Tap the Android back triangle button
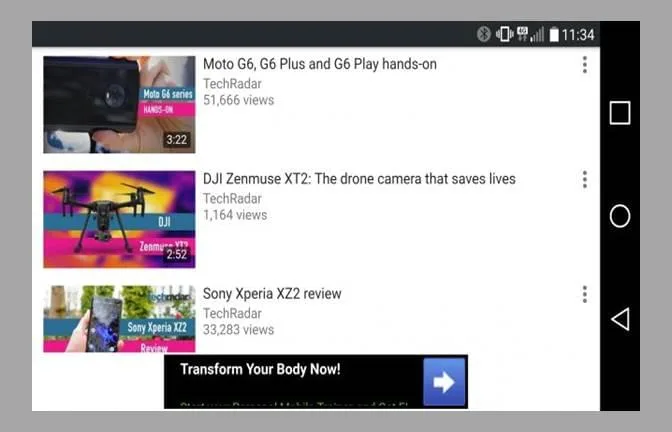Screen dimensions: 672x432 tap(620, 319)
